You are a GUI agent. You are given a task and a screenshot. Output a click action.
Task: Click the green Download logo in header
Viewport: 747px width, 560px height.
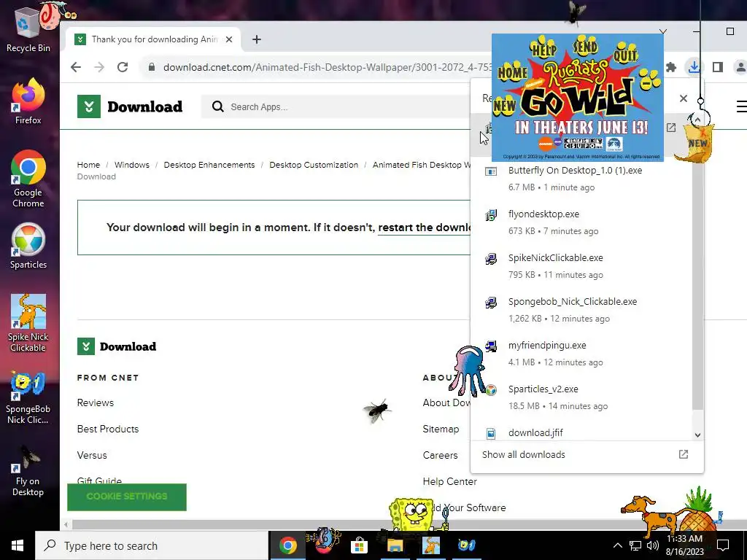pyautogui.click(x=130, y=106)
